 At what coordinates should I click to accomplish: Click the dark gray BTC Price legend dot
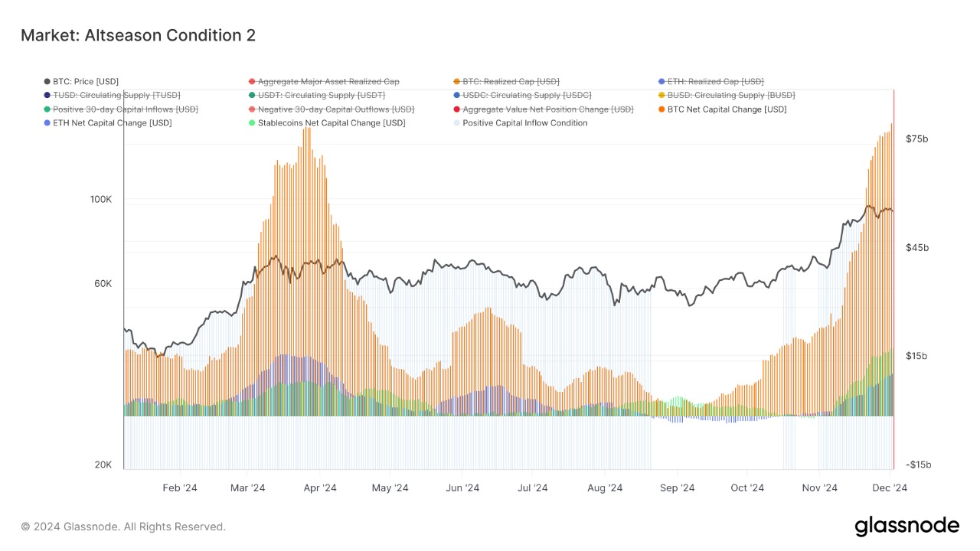coord(47,81)
